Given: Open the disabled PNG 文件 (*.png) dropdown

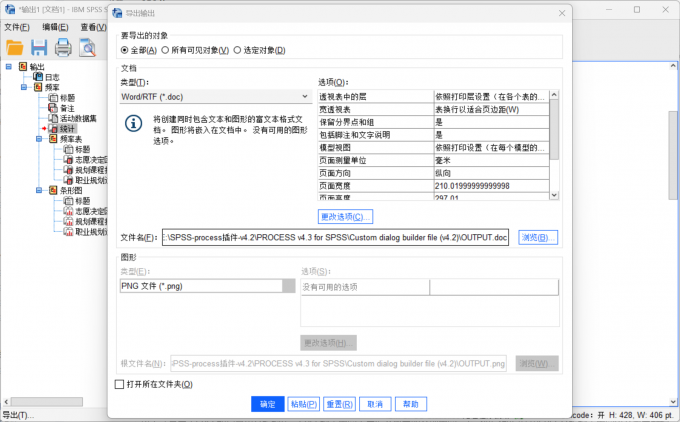Looking at the screenshot, I should [x=207, y=286].
